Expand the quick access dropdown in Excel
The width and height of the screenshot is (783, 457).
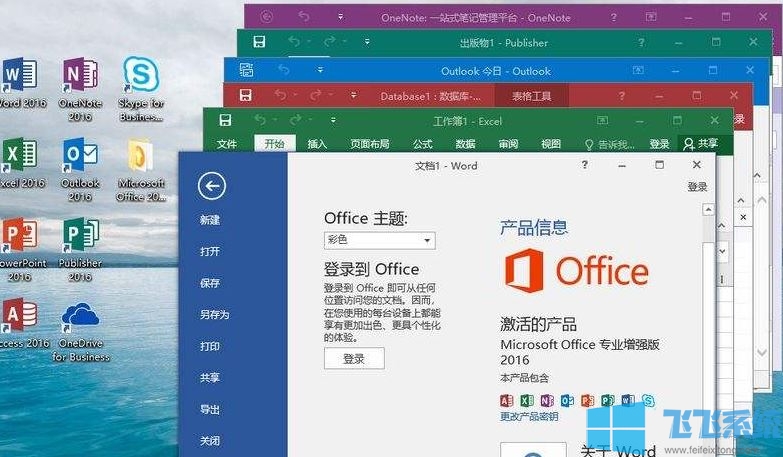click(333, 120)
